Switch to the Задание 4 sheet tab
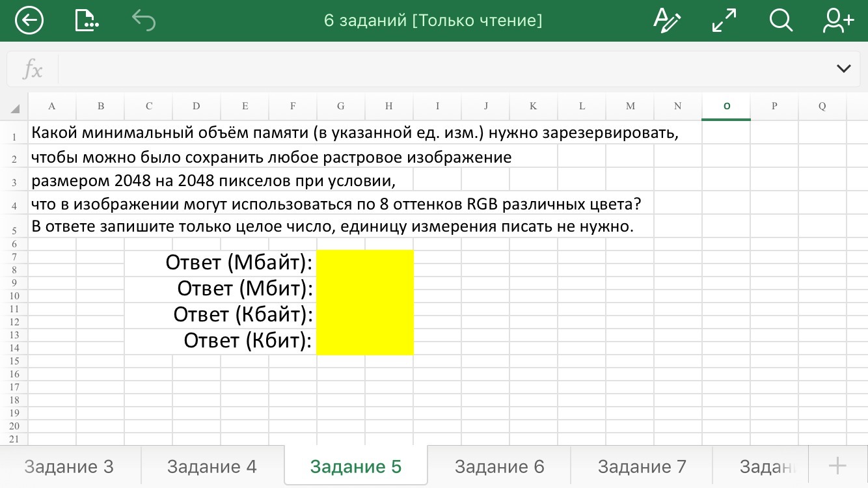 (x=212, y=467)
